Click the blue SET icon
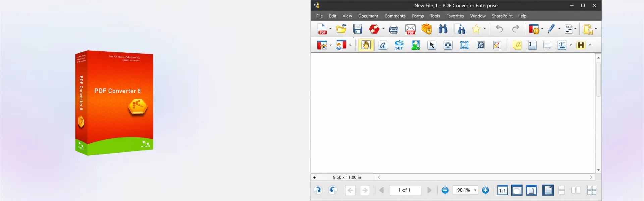 click(x=399, y=45)
